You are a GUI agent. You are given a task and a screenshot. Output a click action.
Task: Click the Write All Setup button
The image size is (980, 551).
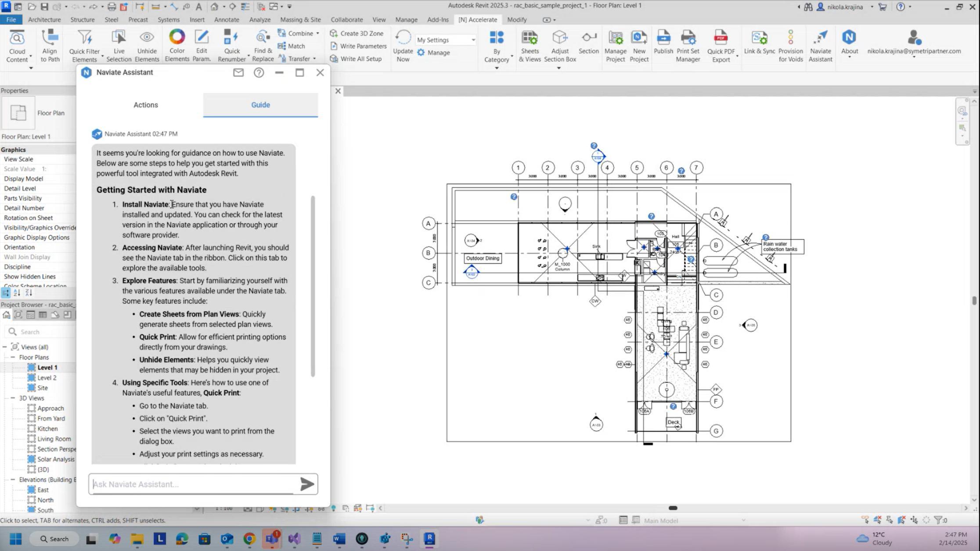pyautogui.click(x=356, y=59)
